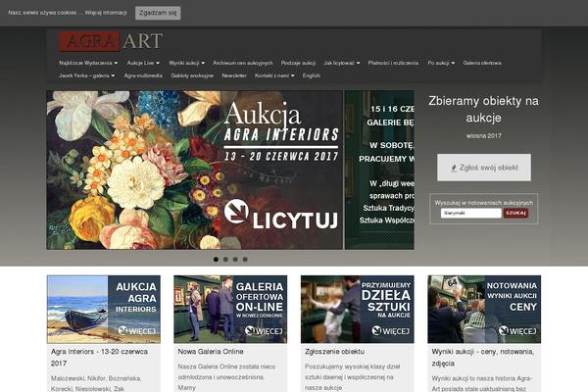588x392 pixels.
Task: Open the Aukcja Agra Interiors banner slide
Action: point(195,170)
